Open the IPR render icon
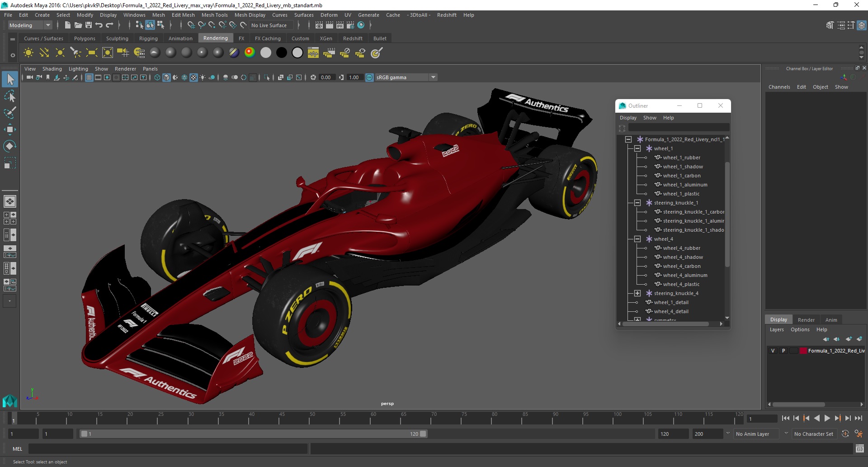The image size is (868, 467). tap(340, 25)
